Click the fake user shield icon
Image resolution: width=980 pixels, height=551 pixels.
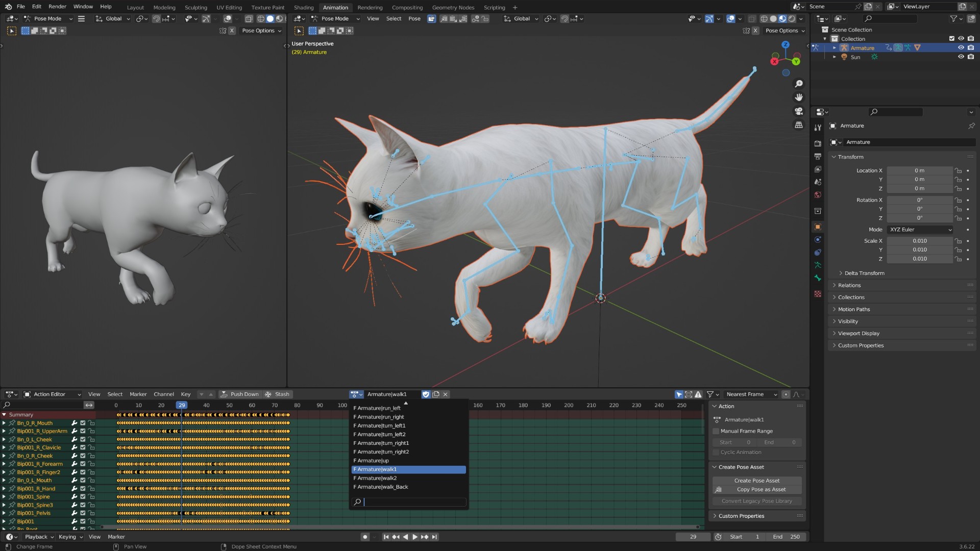pos(426,394)
